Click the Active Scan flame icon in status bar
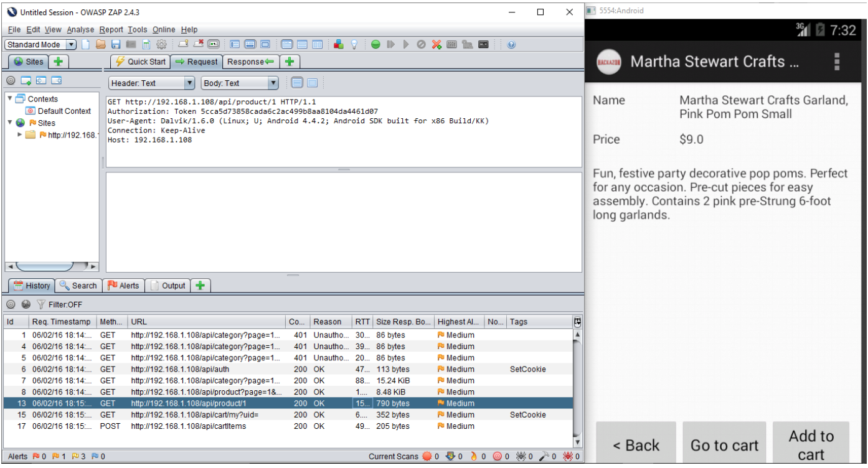Image resolution: width=868 pixels, height=468 pixels. (x=473, y=457)
